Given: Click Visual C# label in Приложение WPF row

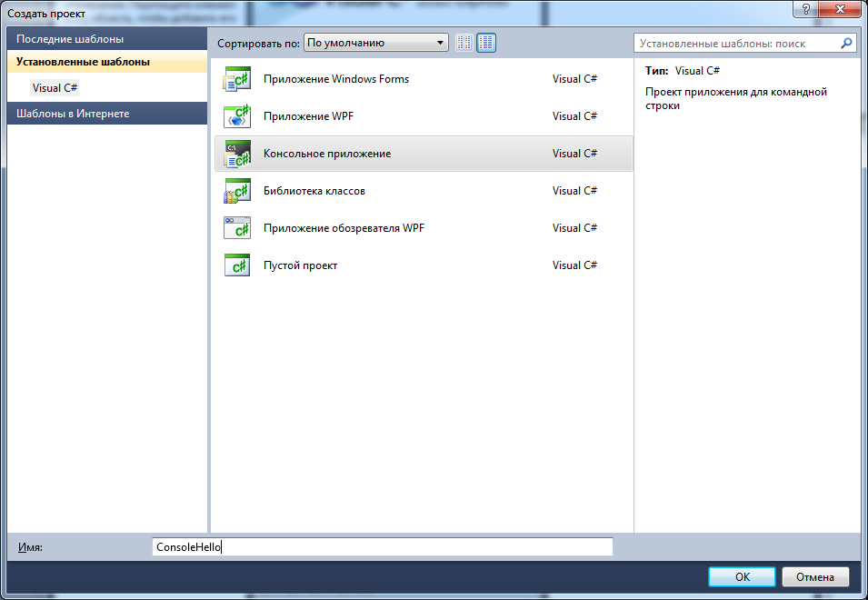Looking at the screenshot, I should pyautogui.click(x=574, y=116).
